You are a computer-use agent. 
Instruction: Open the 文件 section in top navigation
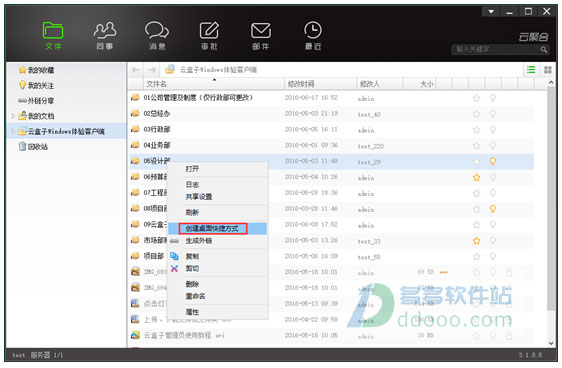pos(53,35)
